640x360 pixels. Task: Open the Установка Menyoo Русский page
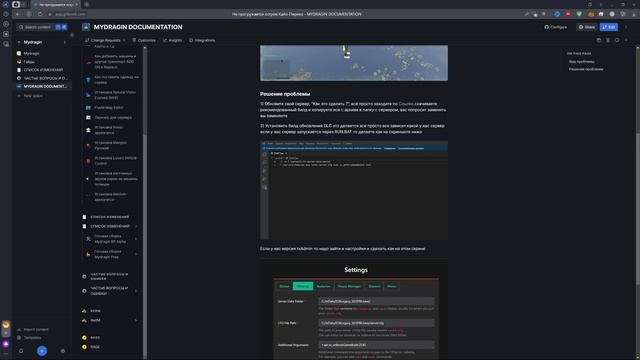(111, 145)
